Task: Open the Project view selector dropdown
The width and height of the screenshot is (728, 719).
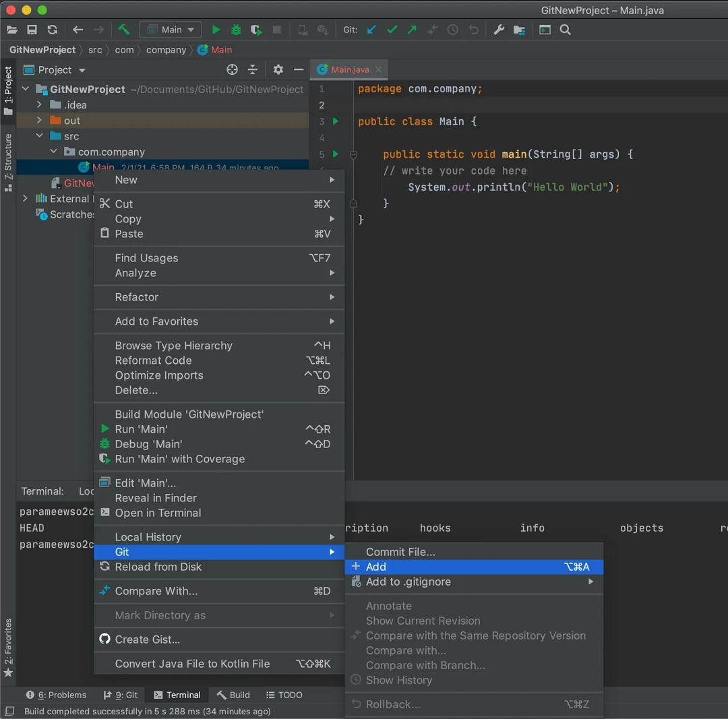Action: [55, 70]
